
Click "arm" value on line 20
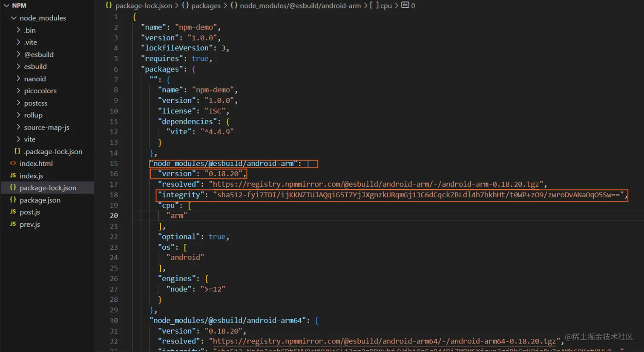point(177,216)
